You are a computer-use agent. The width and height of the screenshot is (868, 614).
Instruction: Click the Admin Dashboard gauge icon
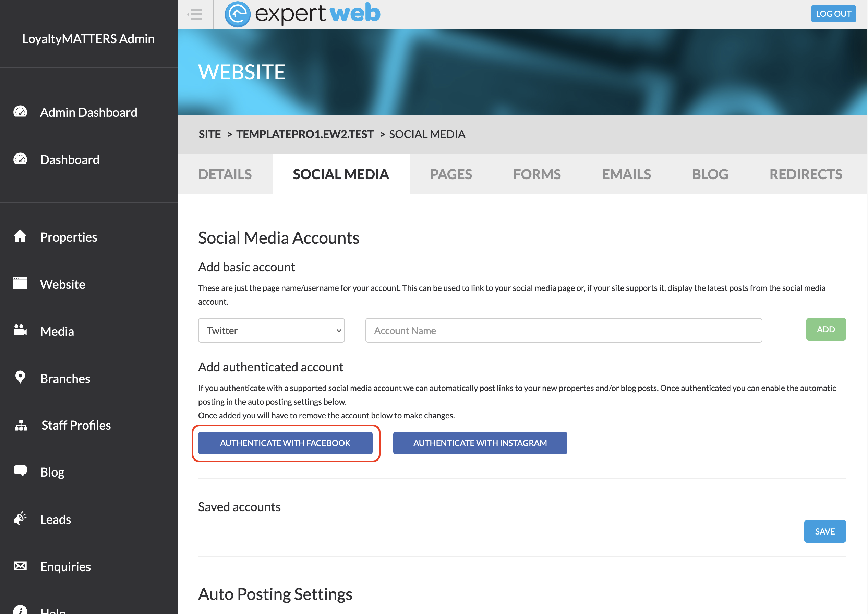tap(20, 112)
